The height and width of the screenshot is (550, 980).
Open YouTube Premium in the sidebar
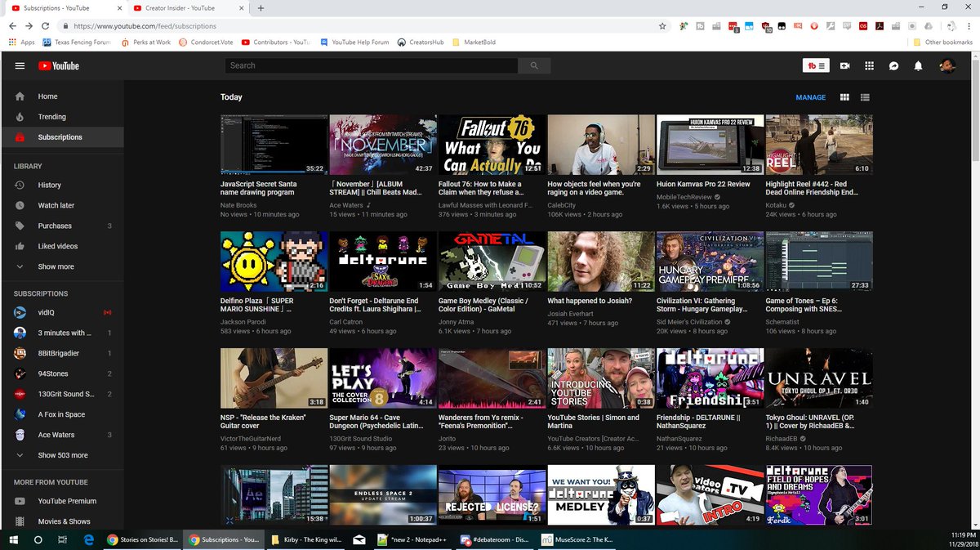pos(62,501)
